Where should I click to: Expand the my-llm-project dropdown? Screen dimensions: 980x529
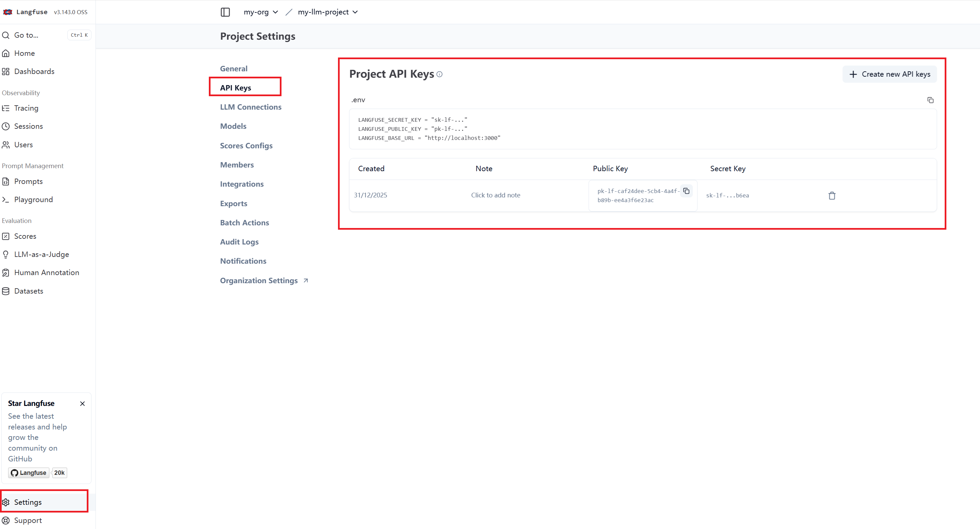[328, 12]
